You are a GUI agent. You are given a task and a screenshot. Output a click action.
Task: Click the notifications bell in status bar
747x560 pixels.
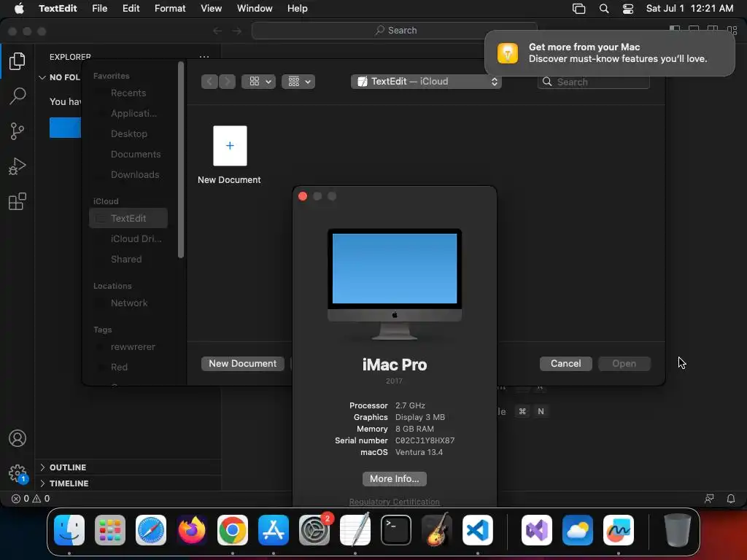(731, 499)
